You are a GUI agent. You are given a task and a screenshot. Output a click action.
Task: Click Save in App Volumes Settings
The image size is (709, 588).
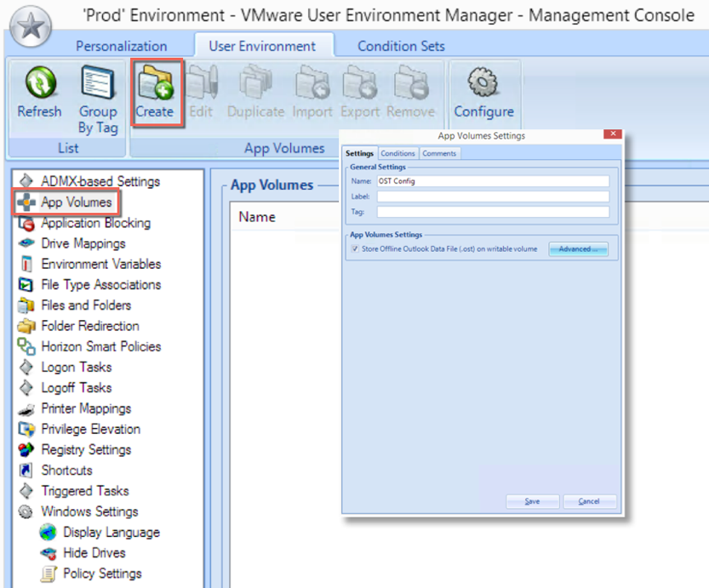pyautogui.click(x=532, y=501)
